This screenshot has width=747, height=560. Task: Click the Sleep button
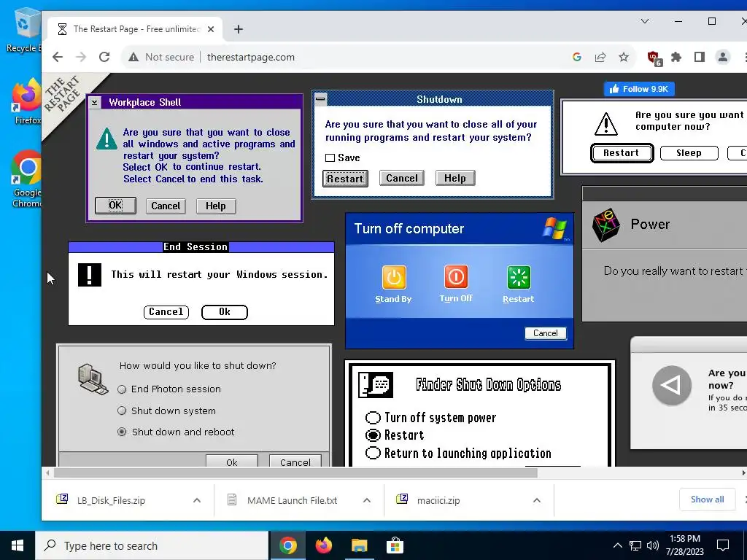click(x=689, y=153)
